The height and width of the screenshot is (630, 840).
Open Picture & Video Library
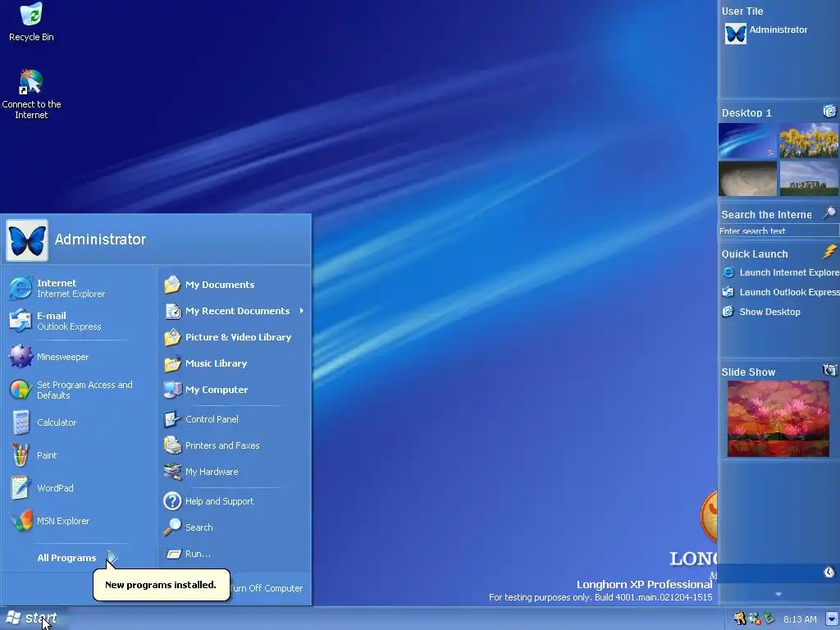[228, 337]
